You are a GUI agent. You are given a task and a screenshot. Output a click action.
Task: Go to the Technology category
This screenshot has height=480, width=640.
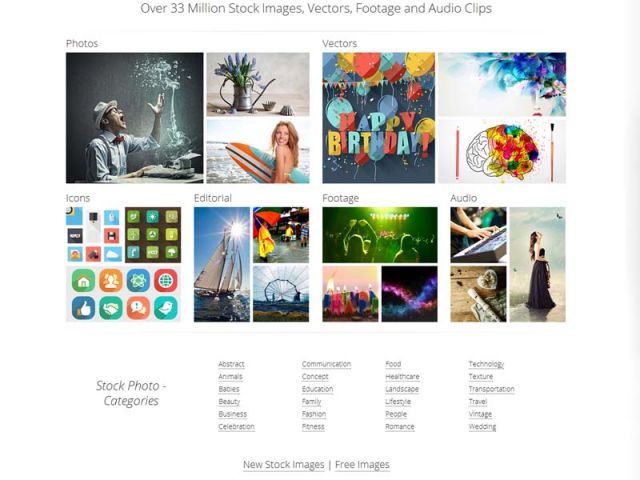(486, 364)
